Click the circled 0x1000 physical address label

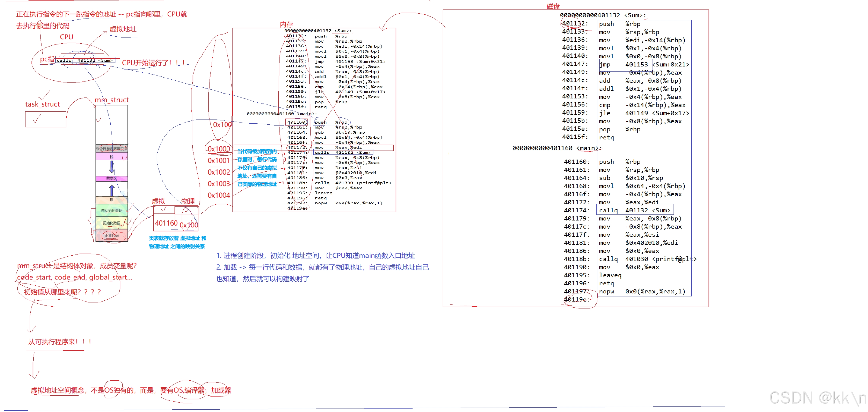pos(218,149)
